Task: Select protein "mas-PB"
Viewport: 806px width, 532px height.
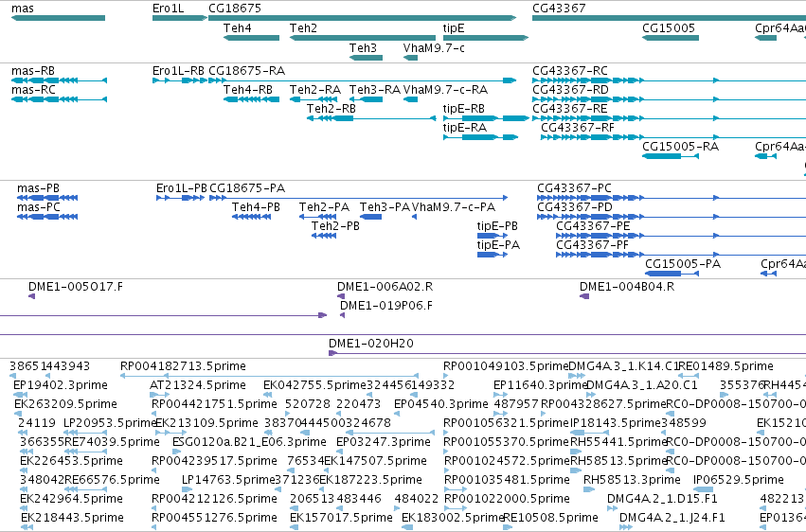Action: pyautogui.click(x=38, y=188)
